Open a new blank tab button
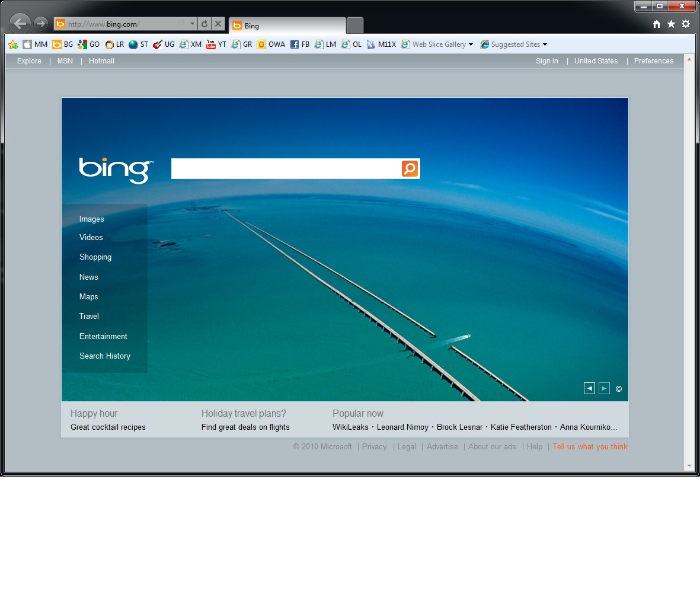Viewport: 700px width, 607px height. tap(355, 25)
